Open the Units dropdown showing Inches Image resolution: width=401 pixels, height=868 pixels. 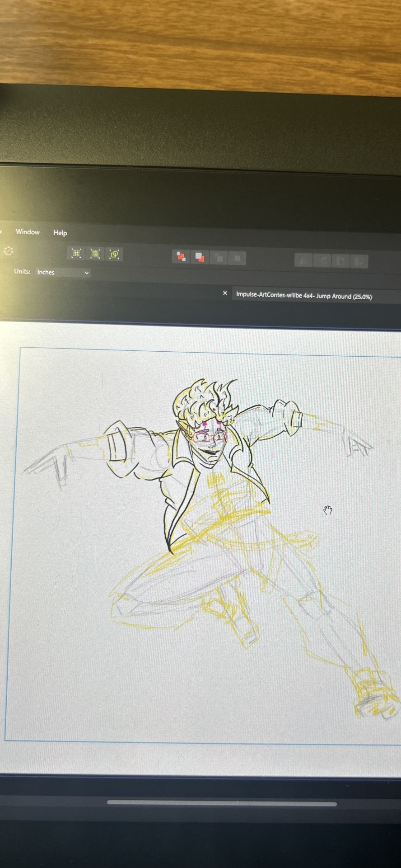(63, 273)
